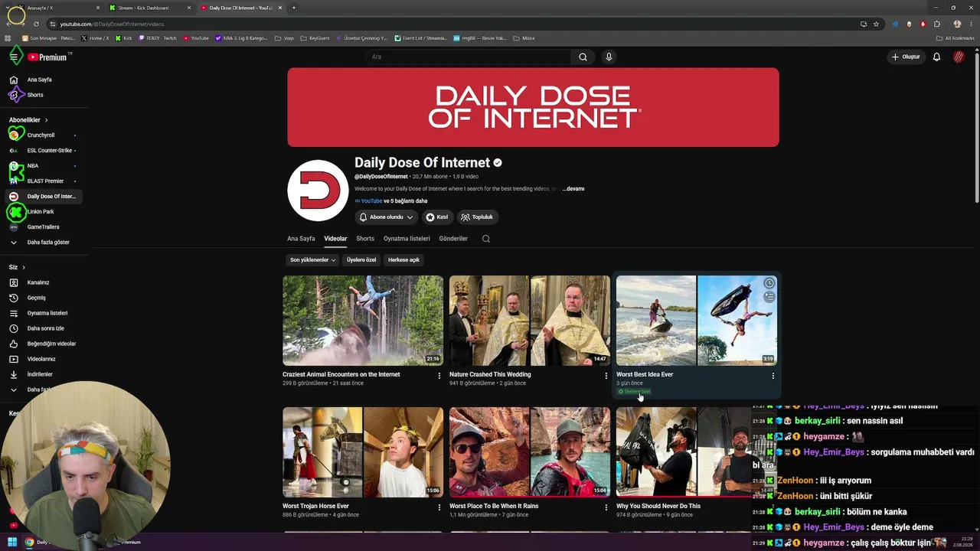The width and height of the screenshot is (980, 551).
Task: Open the YouTube notifications bell
Action: pos(936,57)
